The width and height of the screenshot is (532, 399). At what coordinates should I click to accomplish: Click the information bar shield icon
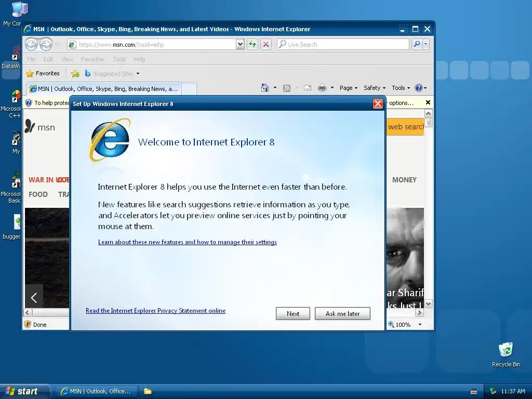[29, 103]
